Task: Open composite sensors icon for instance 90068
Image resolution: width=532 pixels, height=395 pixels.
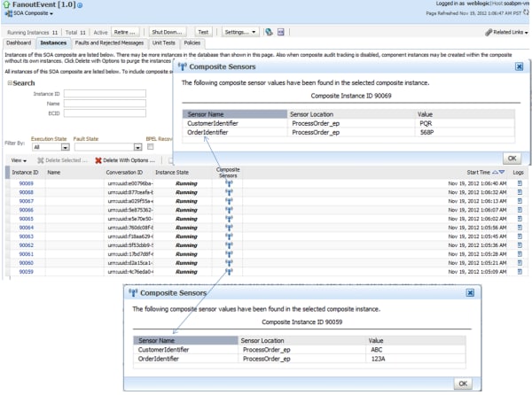Action: click(x=229, y=191)
